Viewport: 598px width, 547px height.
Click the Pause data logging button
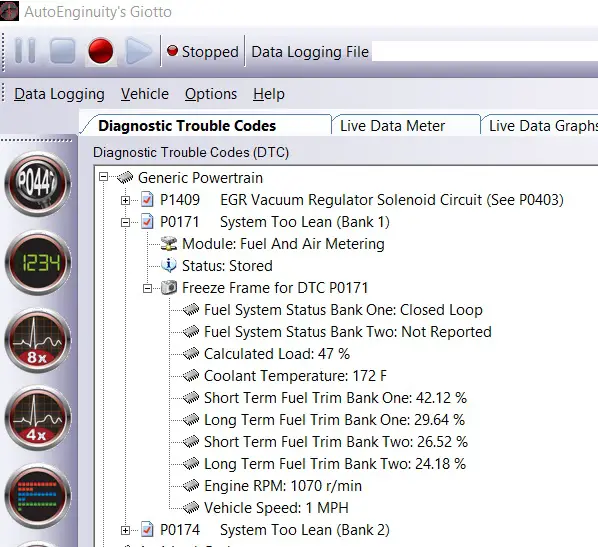pos(25,51)
